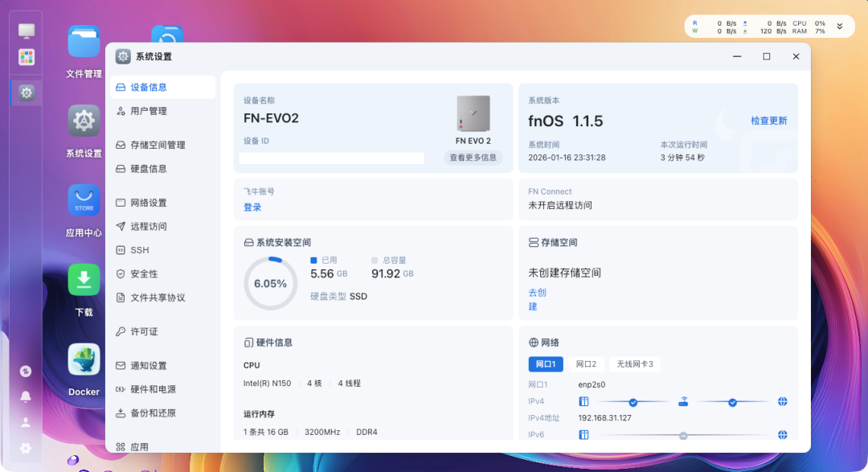Click the transfer speed icon in the dock

[x=24, y=370]
